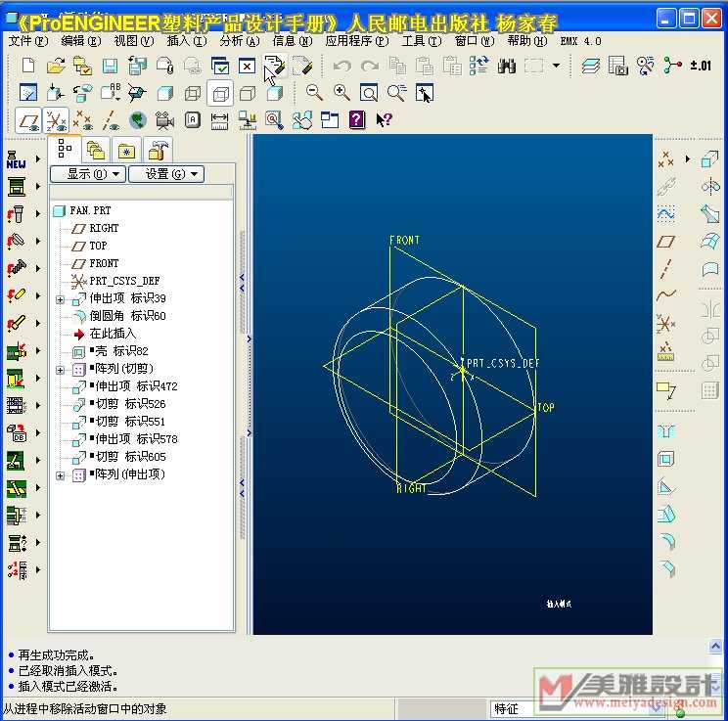Switch to the favorites navigator tab

pos(126,151)
